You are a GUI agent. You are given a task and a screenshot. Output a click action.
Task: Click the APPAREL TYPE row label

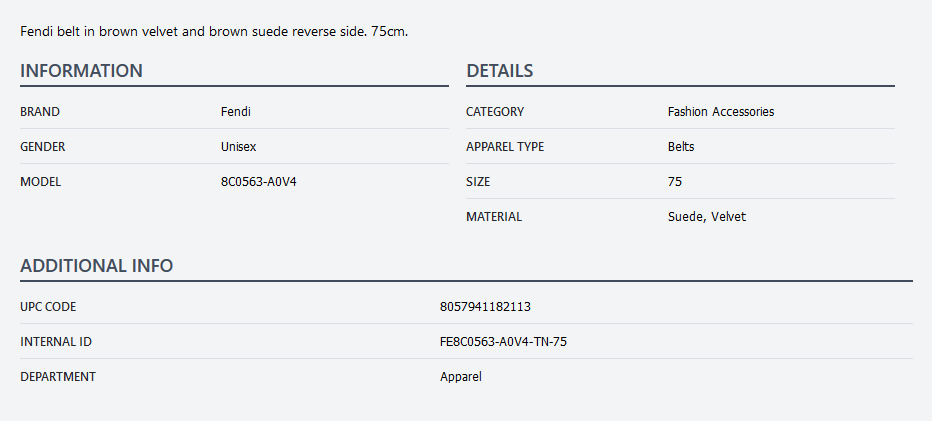(x=505, y=147)
